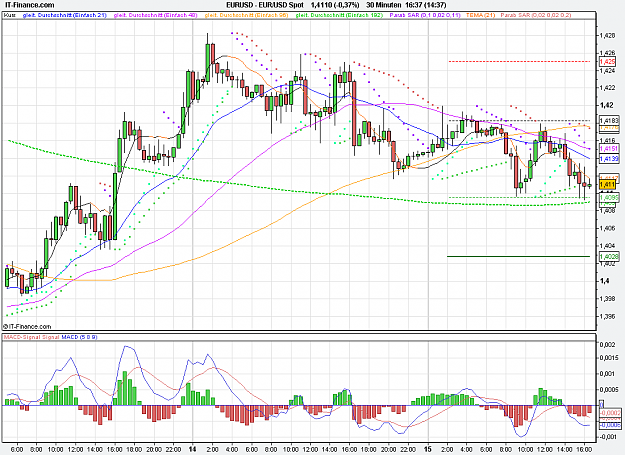Click the red Parab SAR (0,02 0,02 0,2) legend
Viewport: 625px width, 455px height.
536,15
